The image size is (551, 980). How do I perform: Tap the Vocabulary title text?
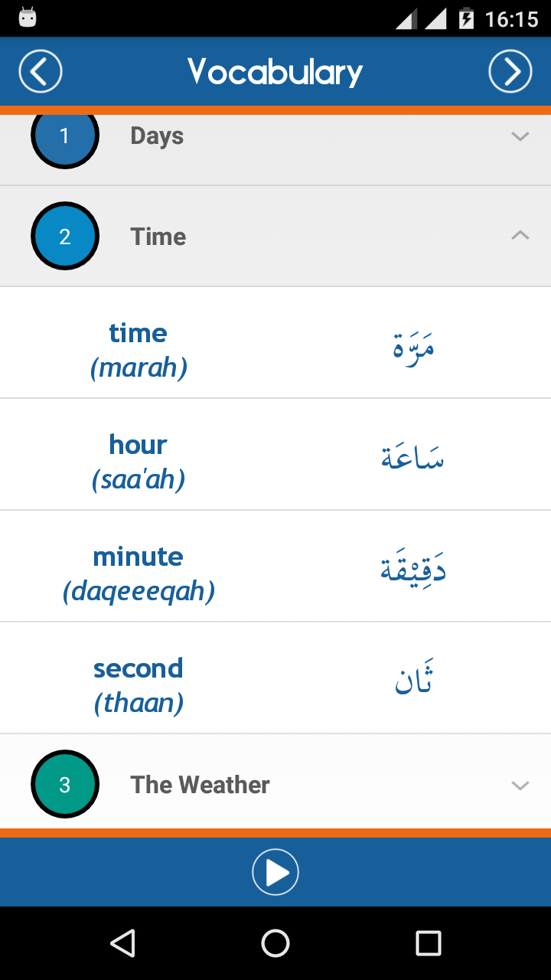[275, 71]
